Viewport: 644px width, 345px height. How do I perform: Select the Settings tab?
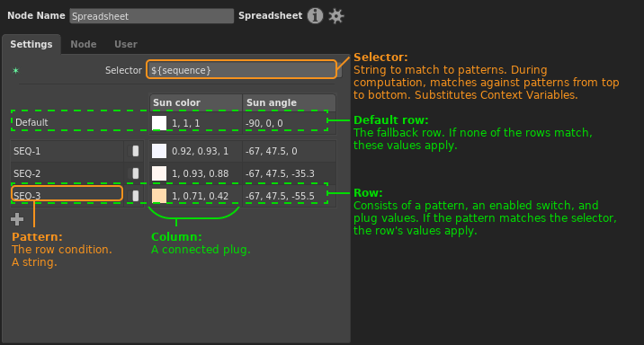31,44
